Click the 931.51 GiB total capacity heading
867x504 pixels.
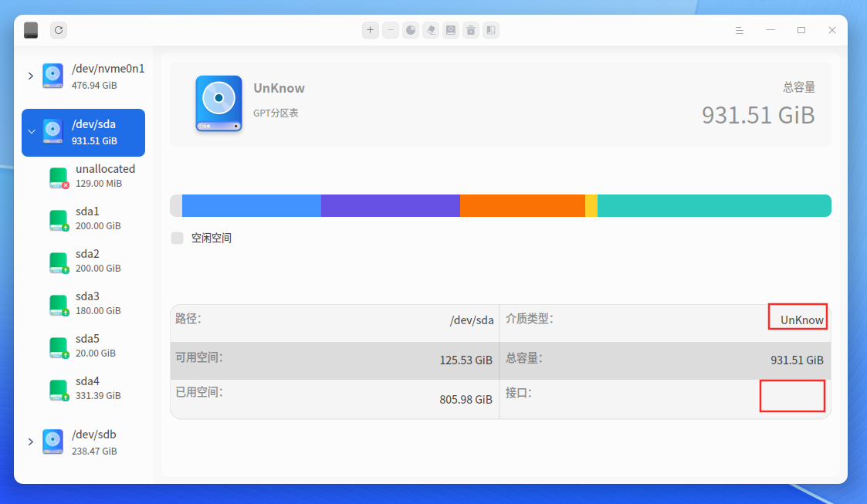(758, 115)
